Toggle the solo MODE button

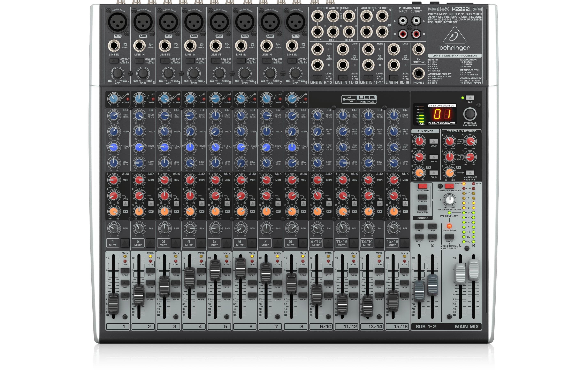point(449,237)
